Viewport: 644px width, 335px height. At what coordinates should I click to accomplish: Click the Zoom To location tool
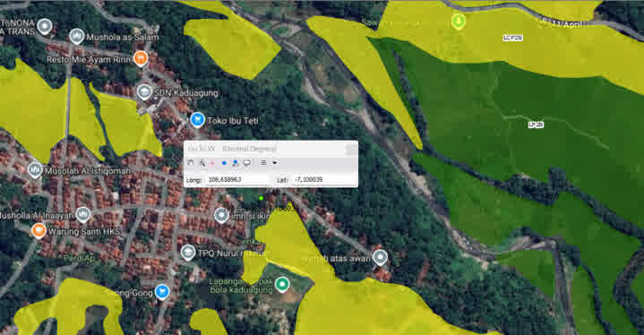[x=202, y=163]
